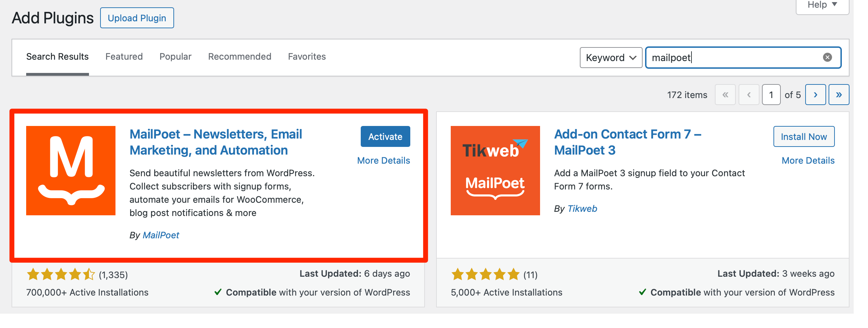Screen dimensions: 868x328
Task: Click the current page number field
Action: tap(771, 95)
